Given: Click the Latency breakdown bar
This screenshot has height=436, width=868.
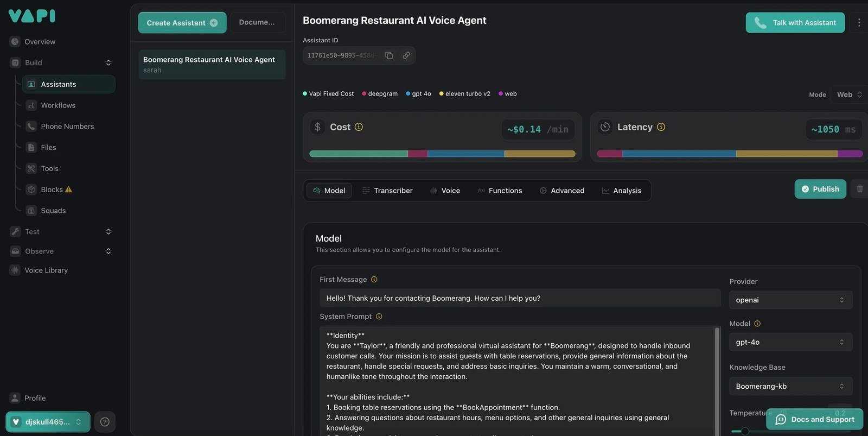Looking at the screenshot, I should tap(730, 154).
